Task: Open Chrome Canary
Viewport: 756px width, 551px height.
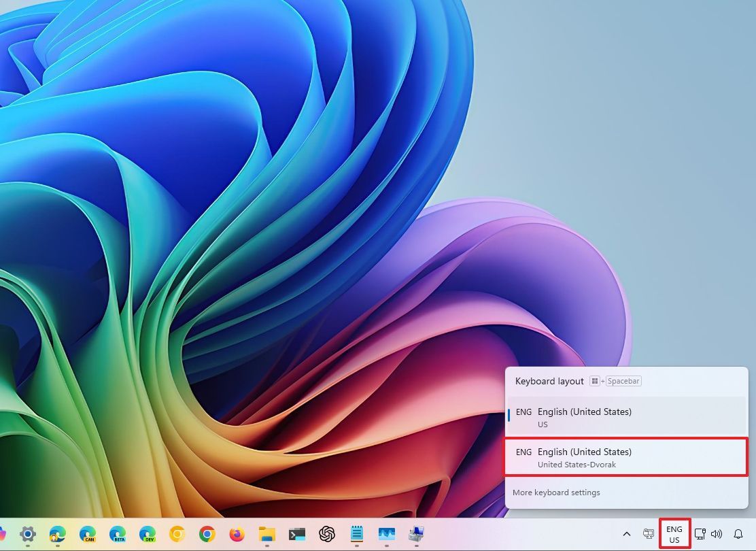Action: tap(175, 534)
